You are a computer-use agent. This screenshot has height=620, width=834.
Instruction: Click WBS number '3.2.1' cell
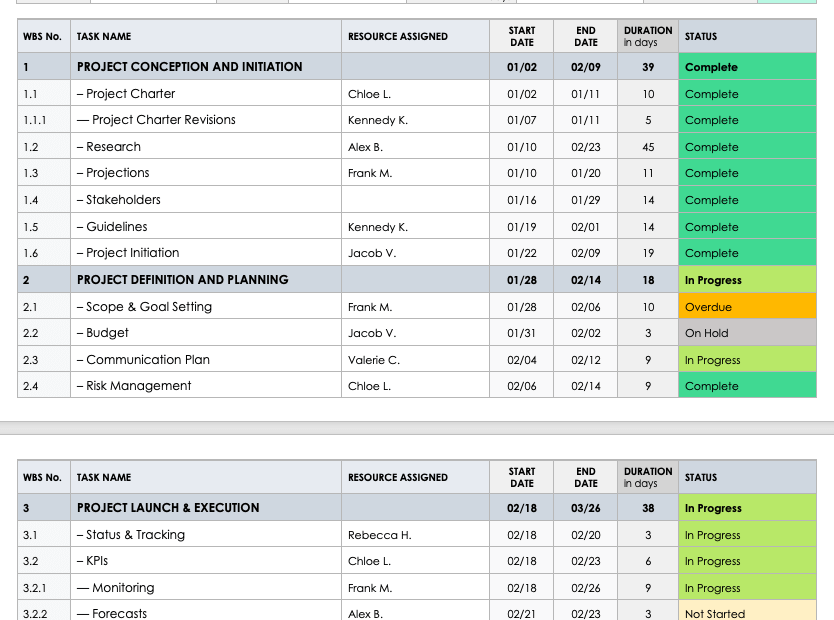tap(44, 588)
